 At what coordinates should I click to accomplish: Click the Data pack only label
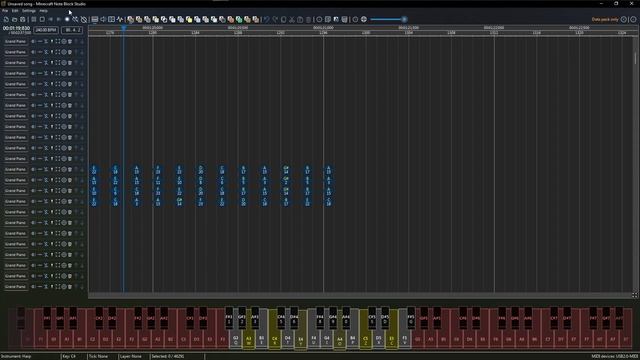605,19
